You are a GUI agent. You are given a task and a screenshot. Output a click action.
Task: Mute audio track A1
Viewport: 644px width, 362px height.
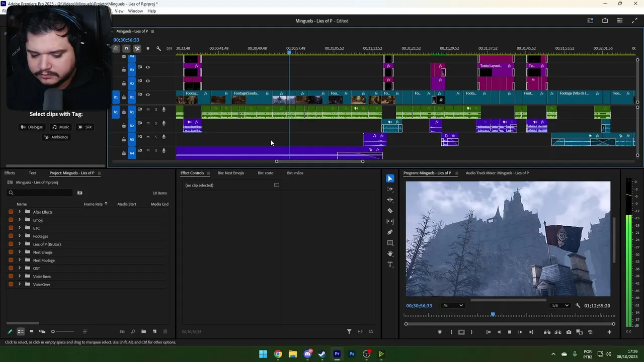(148, 109)
